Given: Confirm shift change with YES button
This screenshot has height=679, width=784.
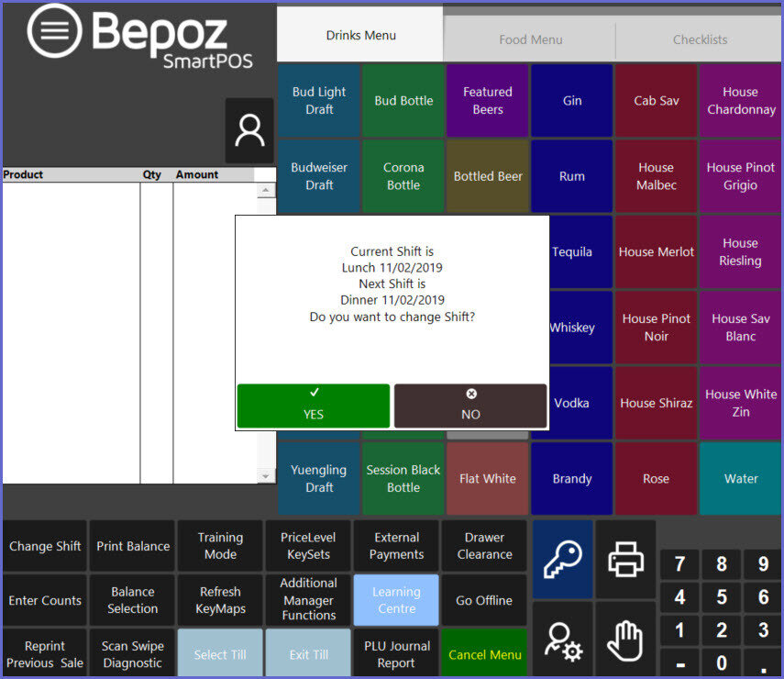Looking at the screenshot, I should 314,406.
